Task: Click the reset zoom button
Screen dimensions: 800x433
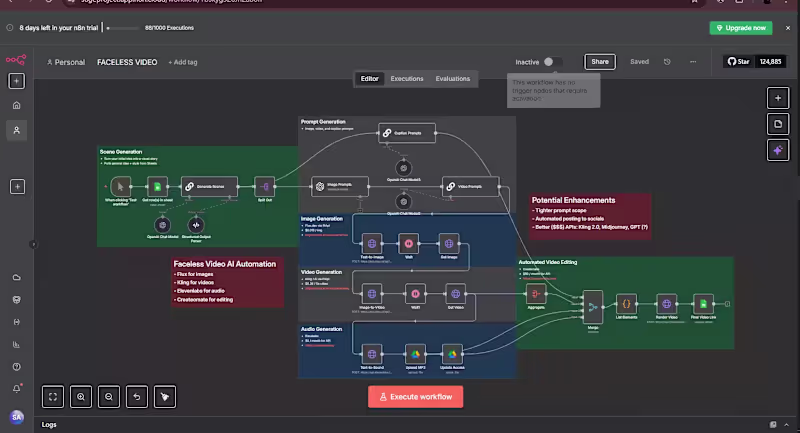Action: (137, 397)
